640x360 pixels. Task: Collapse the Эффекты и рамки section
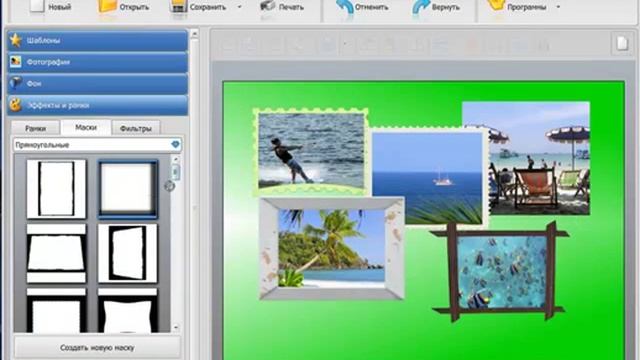(x=98, y=105)
